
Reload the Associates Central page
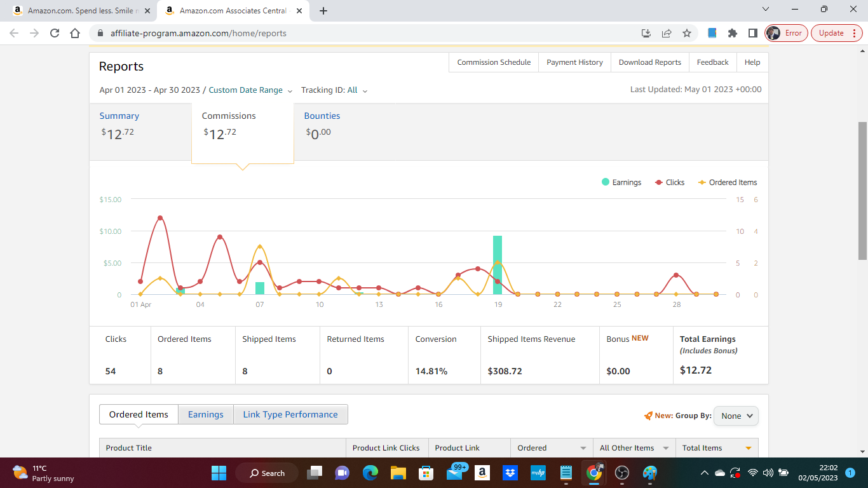pyautogui.click(x=55, y=33)
